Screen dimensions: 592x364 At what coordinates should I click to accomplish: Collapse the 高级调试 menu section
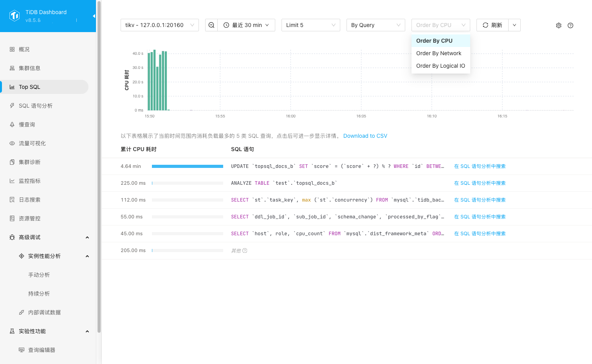point(87,237)
